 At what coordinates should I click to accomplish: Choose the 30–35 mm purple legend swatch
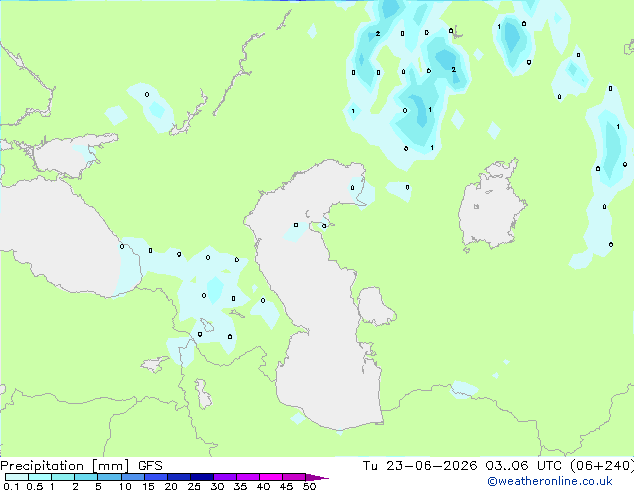(x=225, y=477)
